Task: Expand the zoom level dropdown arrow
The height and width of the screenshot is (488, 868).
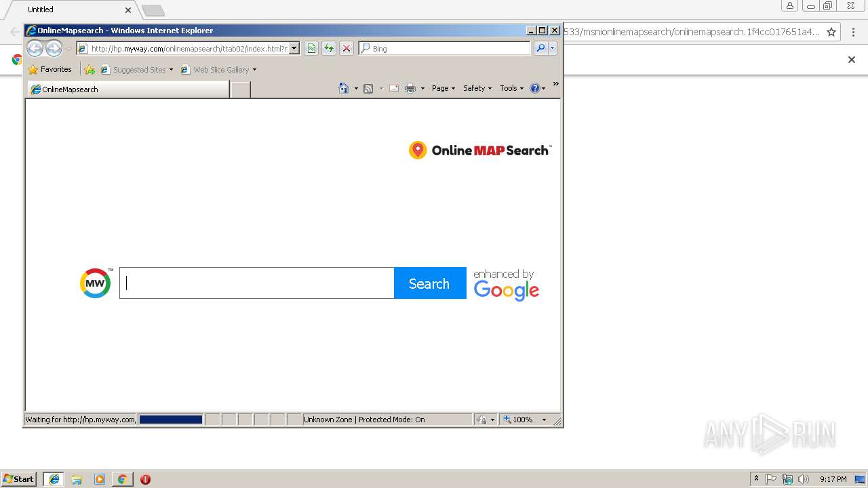Action: (544, 420)
